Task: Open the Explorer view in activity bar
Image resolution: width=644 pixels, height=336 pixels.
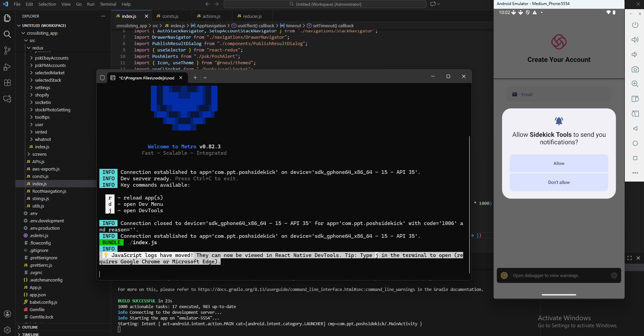Action: 7,18
